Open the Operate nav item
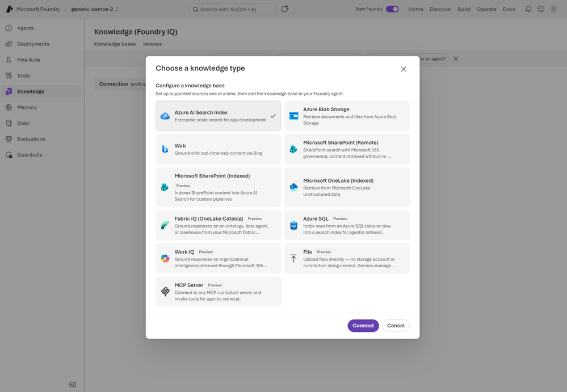 tap(486, 9)
